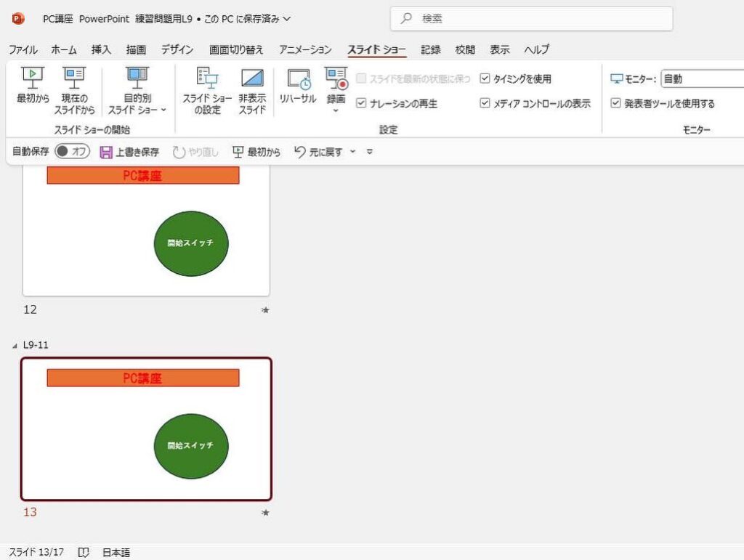Screen dimensions: 744x560
Task: Collapse the L9-11 section
Action: coord(15,346)
